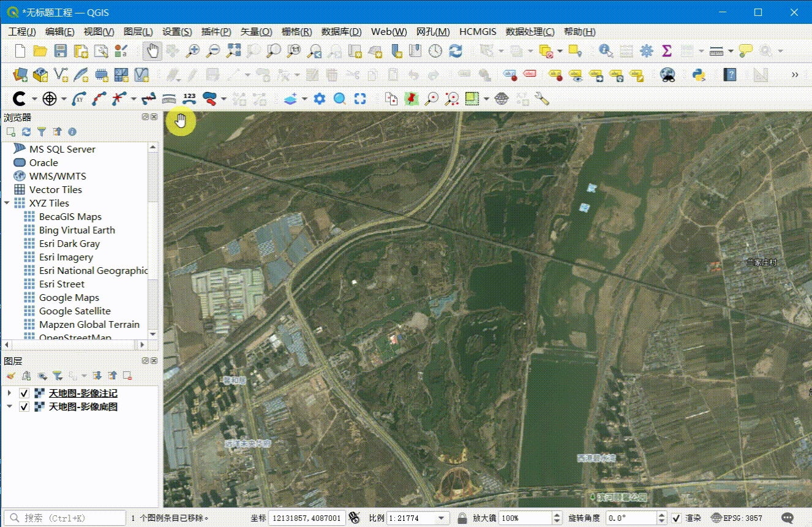Open data source manager icon
Screen dimensions: 812x527
point(20,75)
